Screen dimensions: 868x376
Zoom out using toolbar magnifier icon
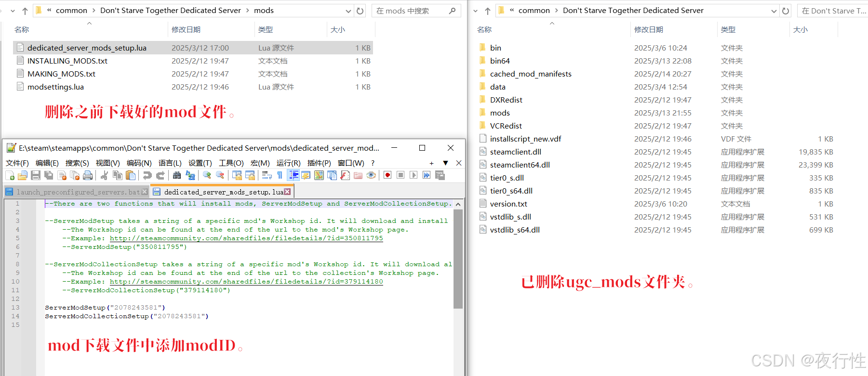(220, 175)
